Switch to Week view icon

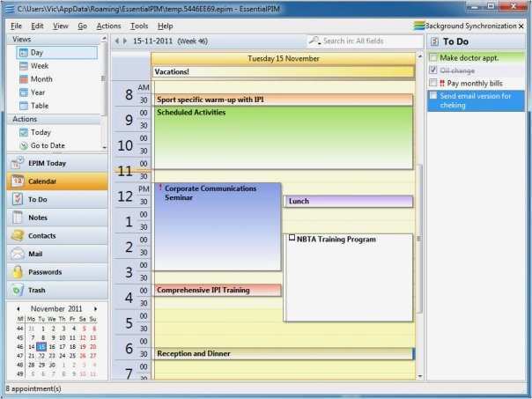24,66
